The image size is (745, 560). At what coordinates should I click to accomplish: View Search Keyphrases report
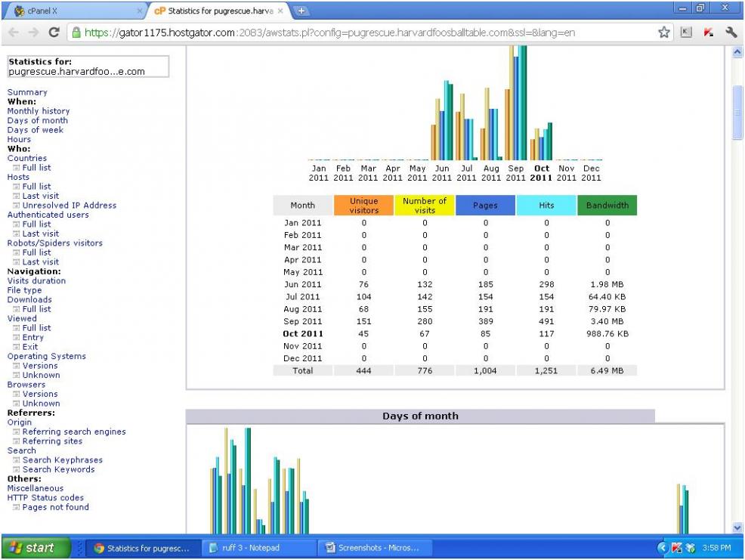pyautogui.click(x=62, y=460)
